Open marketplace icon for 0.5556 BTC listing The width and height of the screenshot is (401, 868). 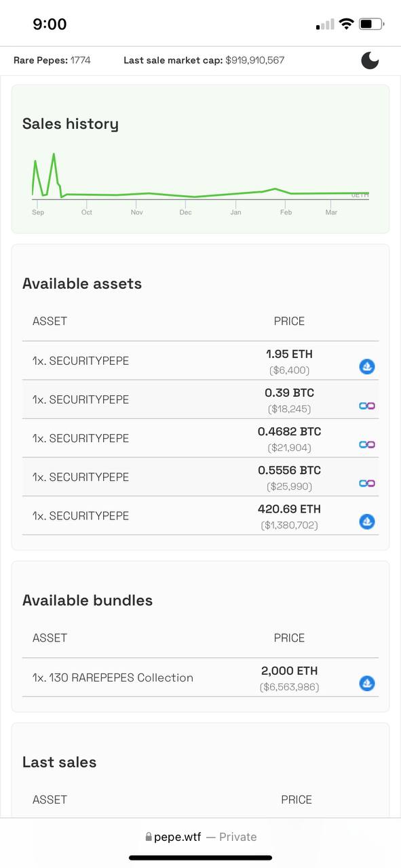pos(367,483)
